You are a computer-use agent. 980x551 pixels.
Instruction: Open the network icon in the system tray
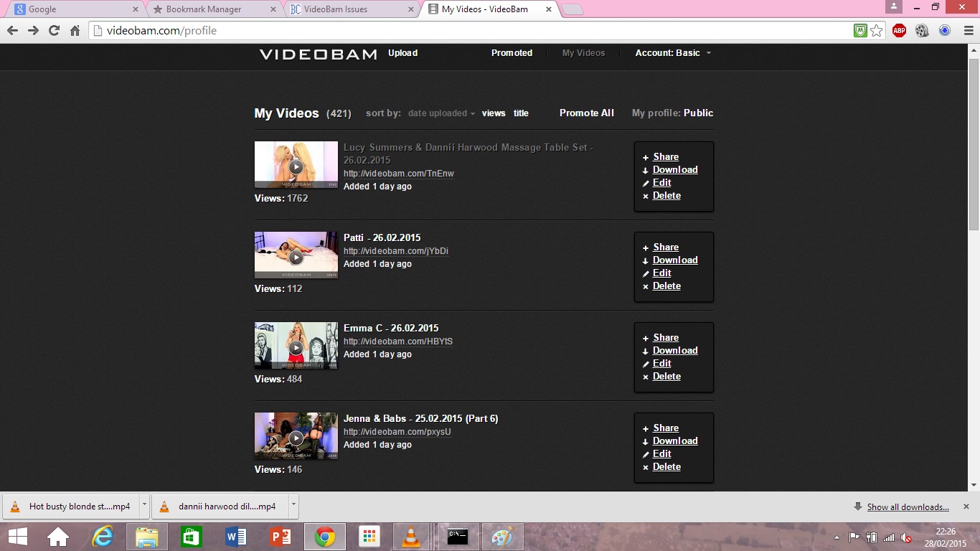(889, 537)
